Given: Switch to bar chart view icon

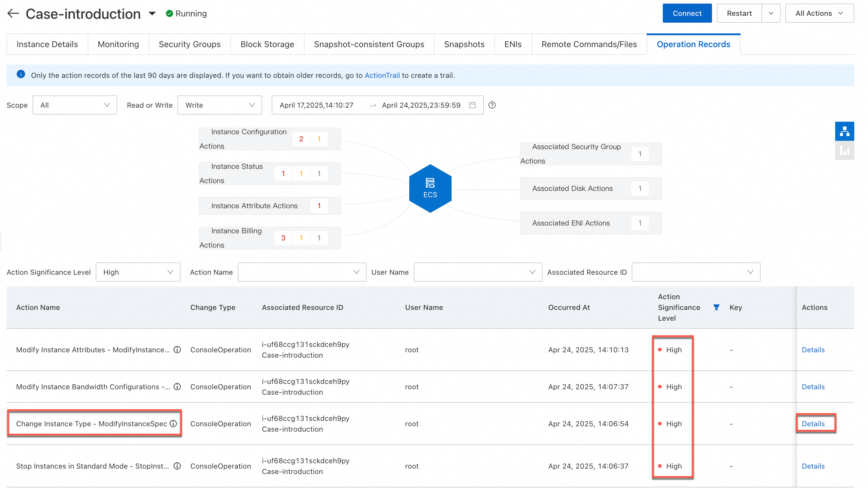Looking at the screenshot, I should (x=844, y=150).
